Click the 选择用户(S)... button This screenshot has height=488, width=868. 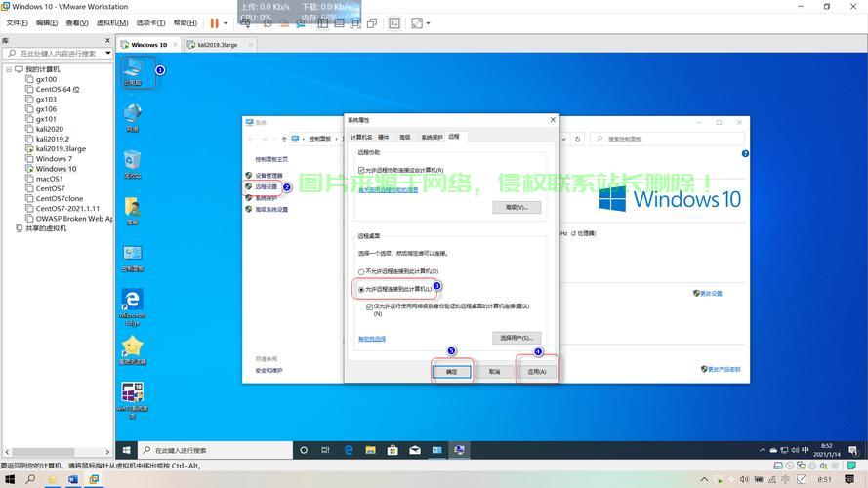pyautogui.click(x=517, y=338)
